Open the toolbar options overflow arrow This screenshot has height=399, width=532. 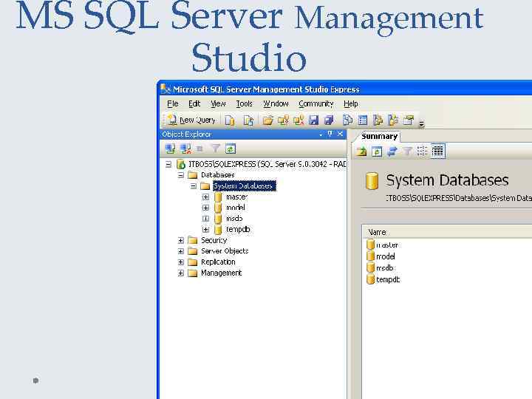[x=421, y=124]
